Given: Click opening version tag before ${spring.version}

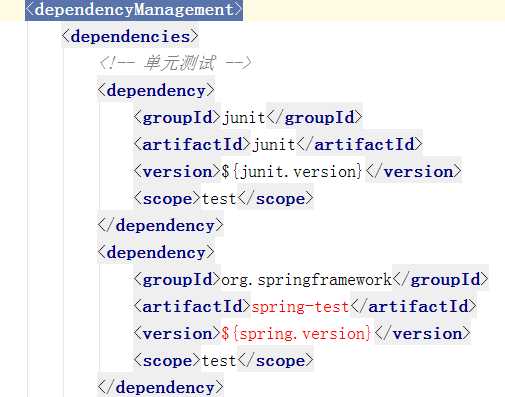Looking at the screenshot, I should point(177,334).
